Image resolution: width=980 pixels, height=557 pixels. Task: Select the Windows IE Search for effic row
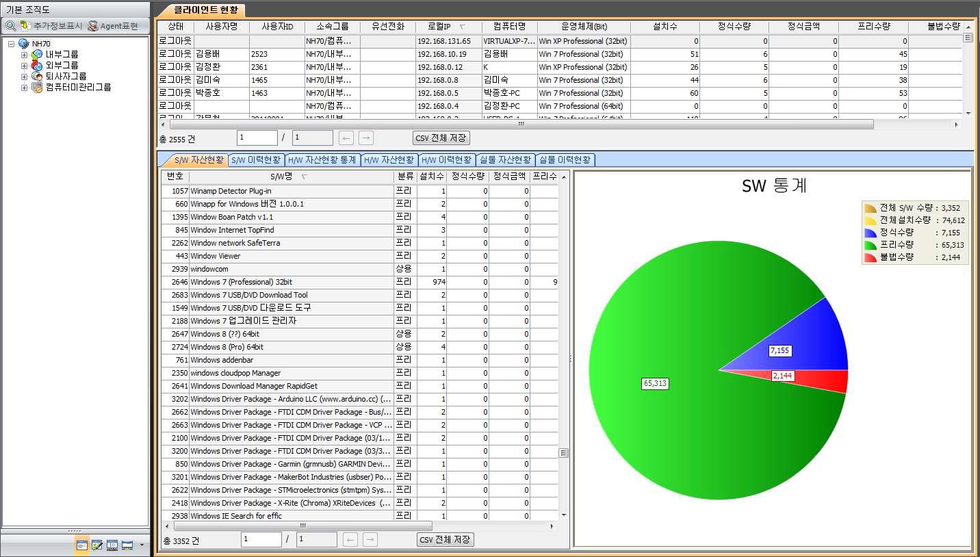point(360,516)
